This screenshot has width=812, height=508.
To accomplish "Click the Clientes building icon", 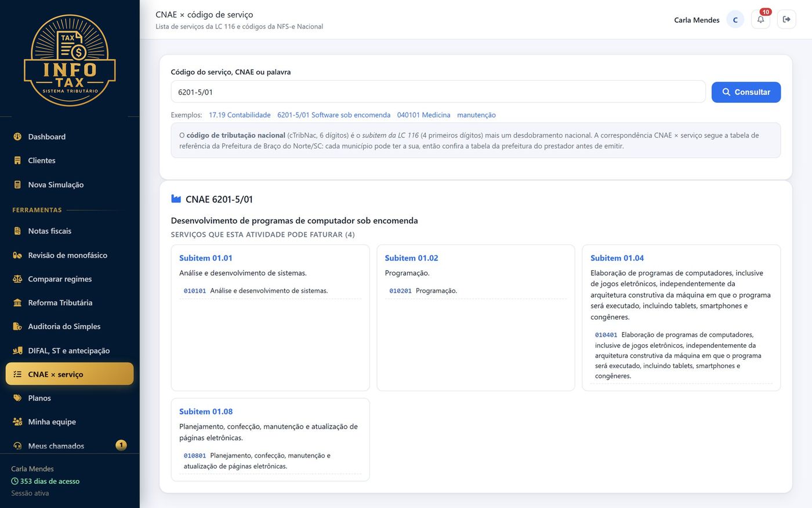I will coord(17,161).
